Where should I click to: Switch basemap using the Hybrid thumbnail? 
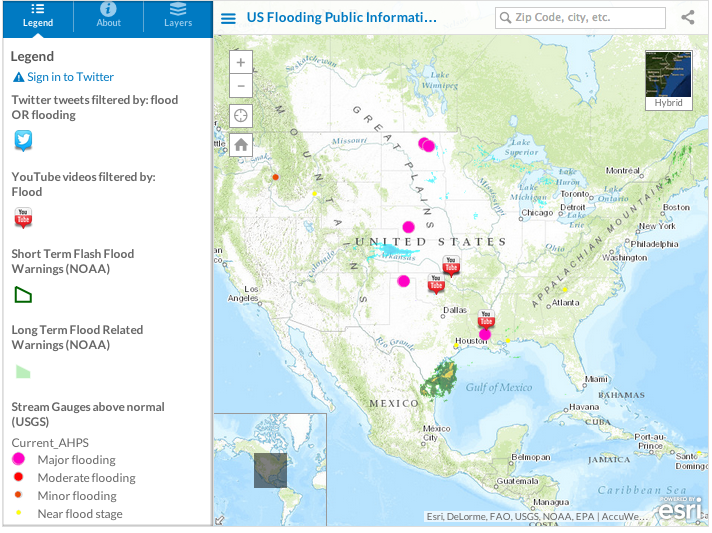(x=668, y=79)
